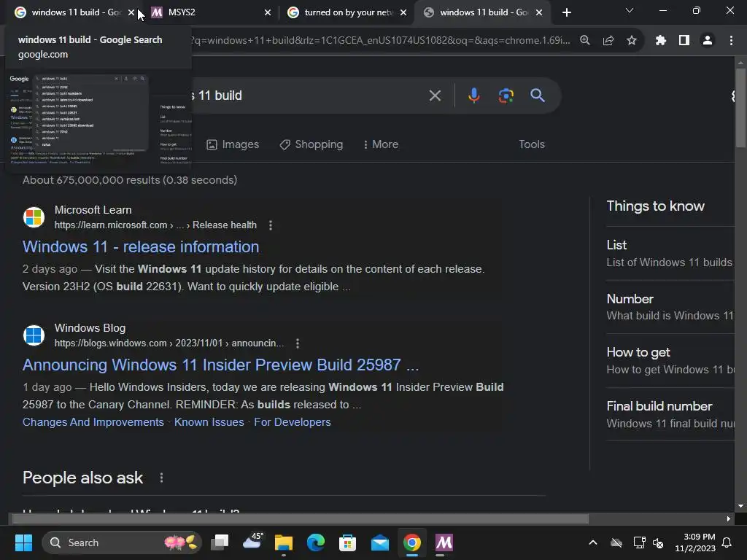
Task: Switch to the Shopping results
Action: click(311, 144)
